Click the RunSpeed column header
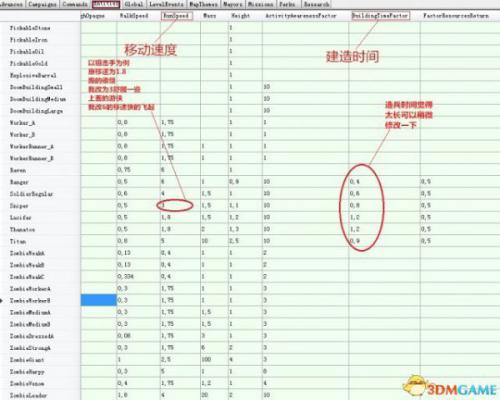Viewport: 500px width, 400px height. [177, 16]
